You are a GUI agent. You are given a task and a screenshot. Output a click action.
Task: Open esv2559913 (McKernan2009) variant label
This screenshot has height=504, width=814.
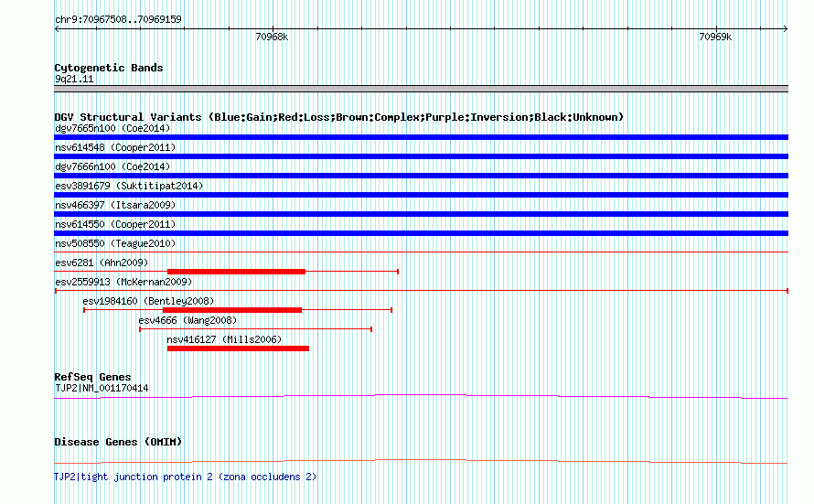[123, 282]
